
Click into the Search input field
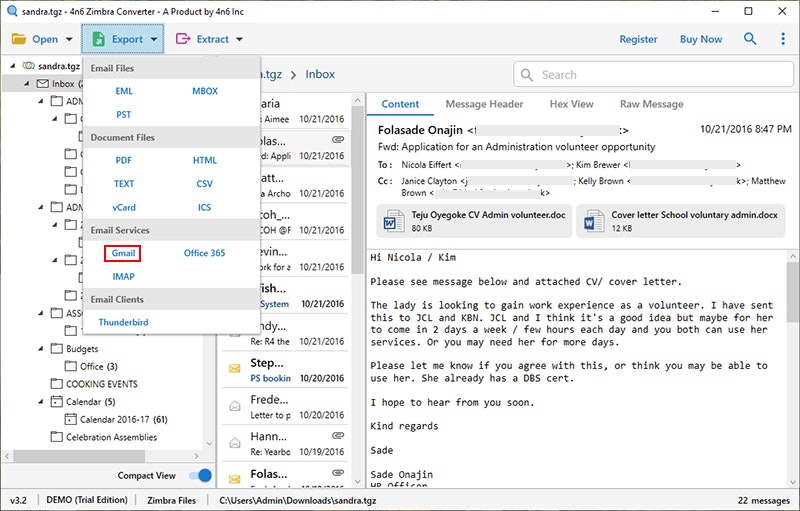pos(654,74)
